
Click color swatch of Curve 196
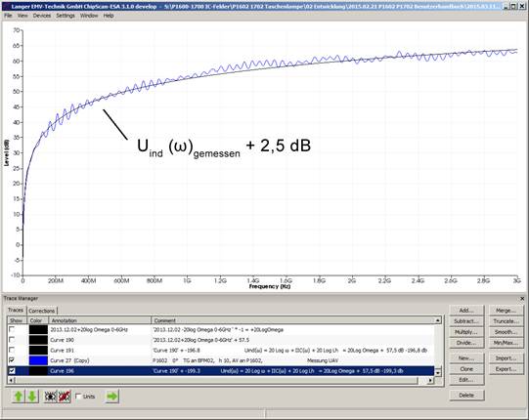click(38, 371)
